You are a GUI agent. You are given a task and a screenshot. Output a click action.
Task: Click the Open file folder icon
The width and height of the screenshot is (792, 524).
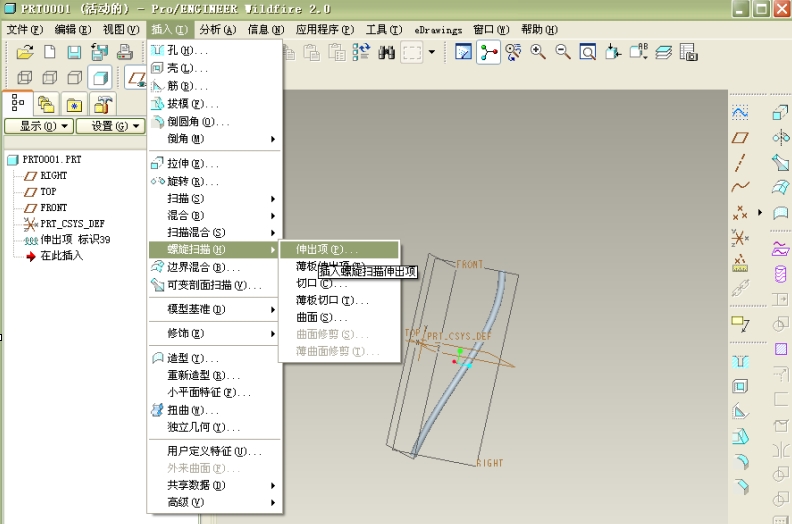coord(25,52)
